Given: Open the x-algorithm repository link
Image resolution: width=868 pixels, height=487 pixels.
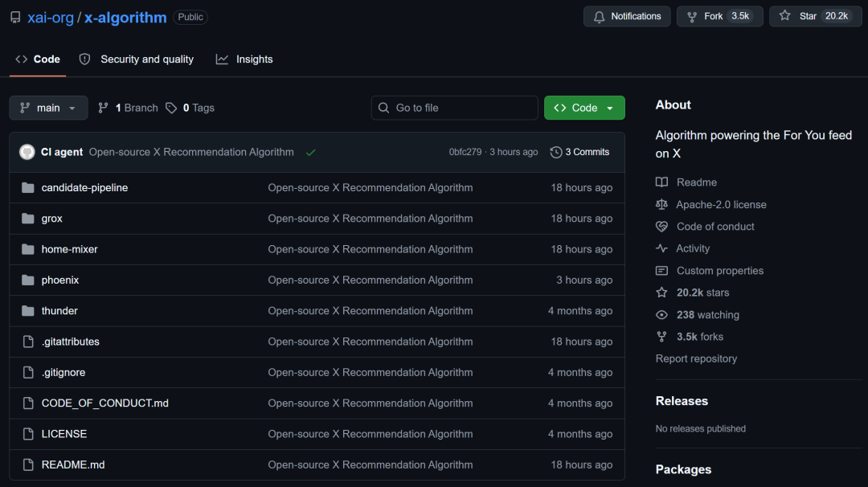Looking at the screenshot, I should (x=125, y=17).
